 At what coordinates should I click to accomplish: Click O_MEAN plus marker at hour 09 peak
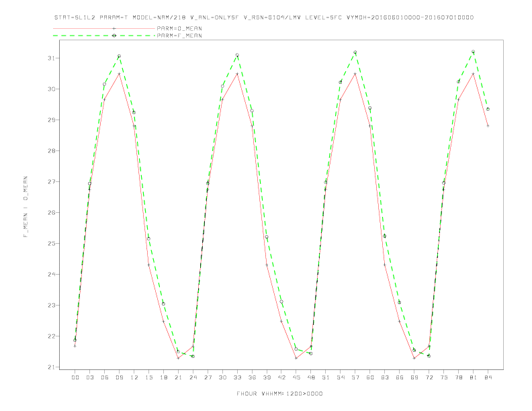(x=119, y=74)
